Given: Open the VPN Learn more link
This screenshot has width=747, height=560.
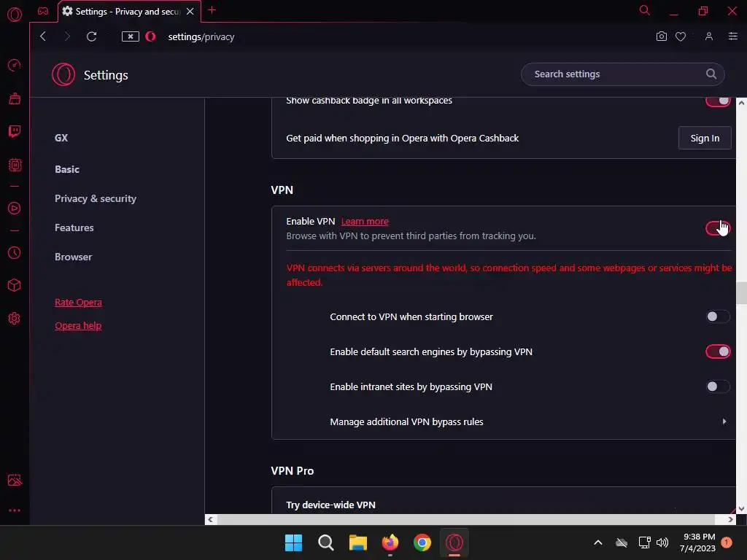Looking at the screenshot, I should click(x=365, y=222).
